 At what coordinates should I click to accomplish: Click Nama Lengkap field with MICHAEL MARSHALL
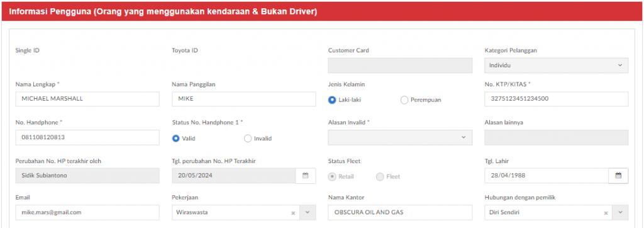87,99
